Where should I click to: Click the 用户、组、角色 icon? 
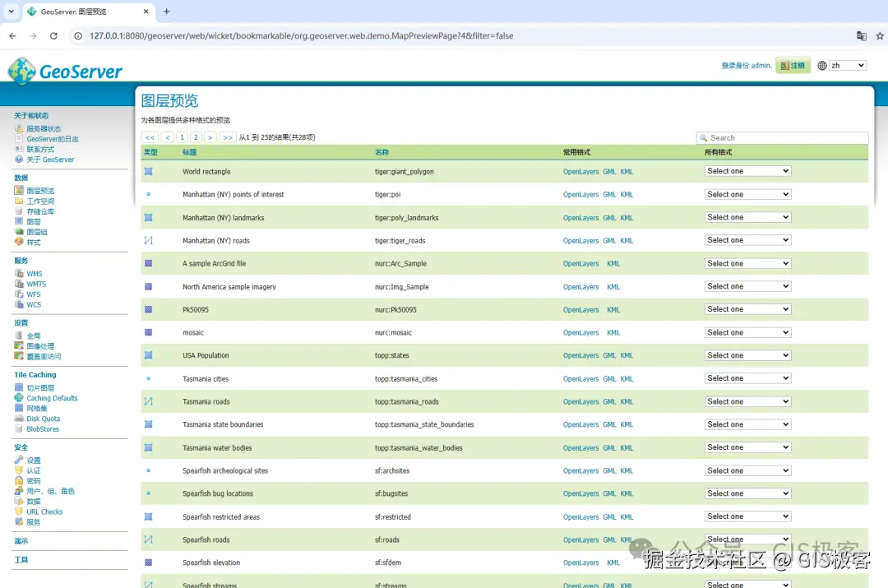[x=19, y=491]
